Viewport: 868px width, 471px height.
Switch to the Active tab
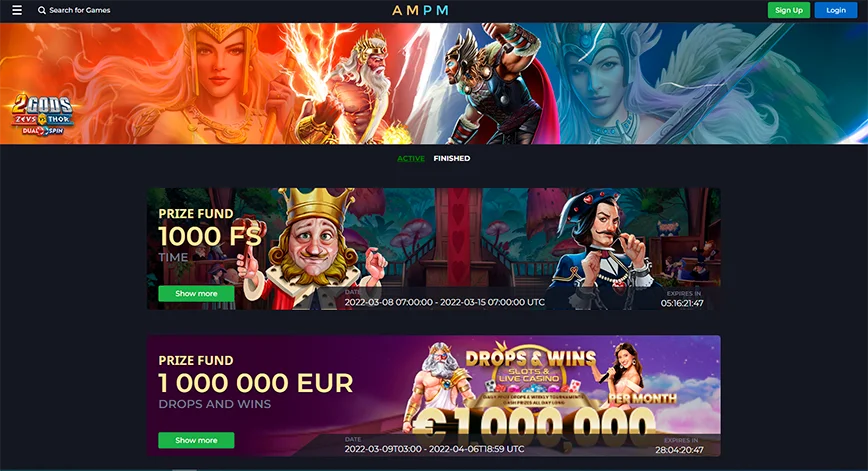(x=411, y=158)
